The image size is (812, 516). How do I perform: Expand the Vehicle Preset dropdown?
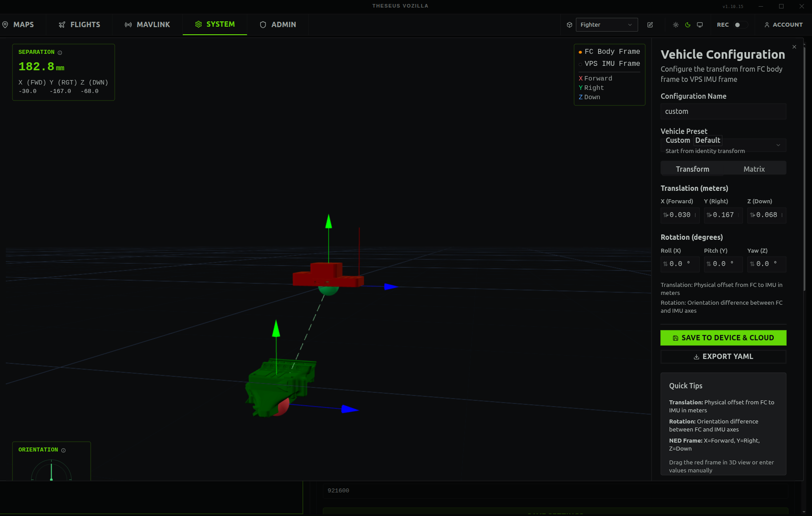pyautogui.click(x=723, y=145)
